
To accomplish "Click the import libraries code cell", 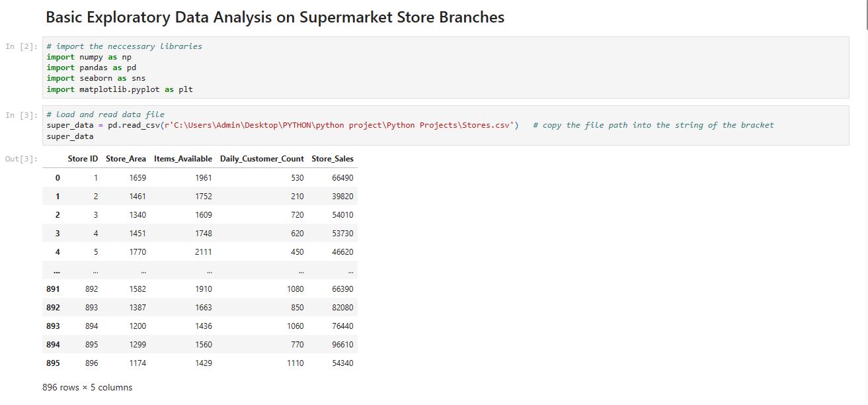I will click(x=446, y=67).
